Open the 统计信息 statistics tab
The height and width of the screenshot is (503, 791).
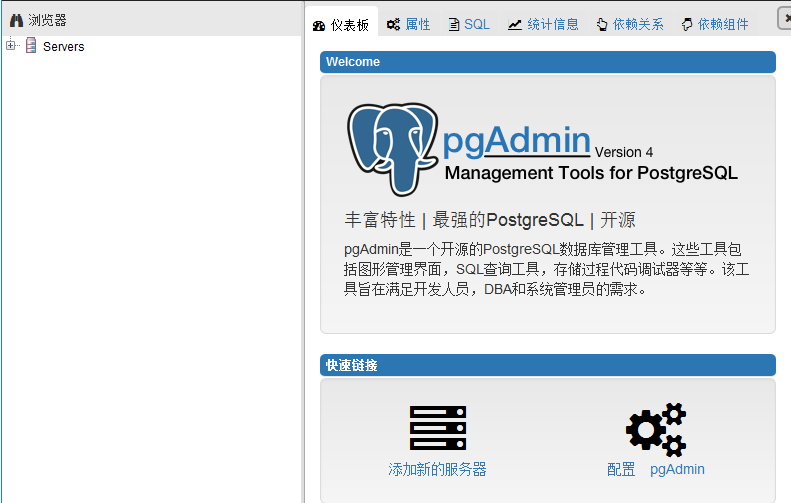coord(543,24)
